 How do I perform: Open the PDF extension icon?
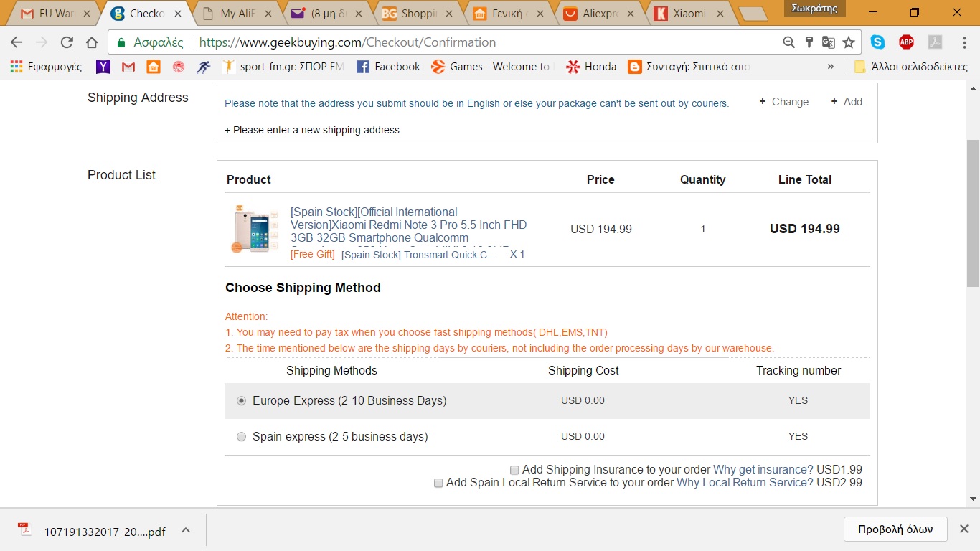click(935, 42)
